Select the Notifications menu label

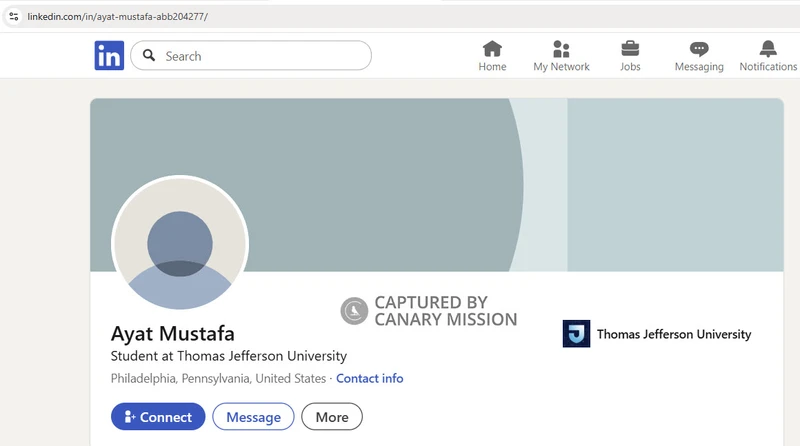pyautogui.click(x=768, y=66)
